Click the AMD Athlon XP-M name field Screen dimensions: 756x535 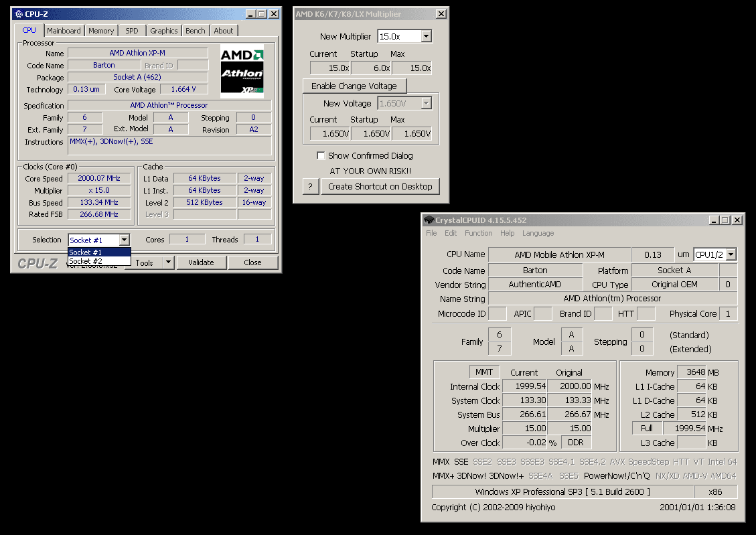coord(137,53)
